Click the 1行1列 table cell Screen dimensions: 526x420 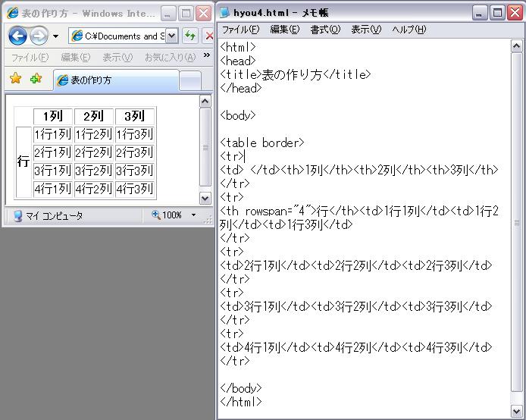pyautogui.click(x=53, y=135)
